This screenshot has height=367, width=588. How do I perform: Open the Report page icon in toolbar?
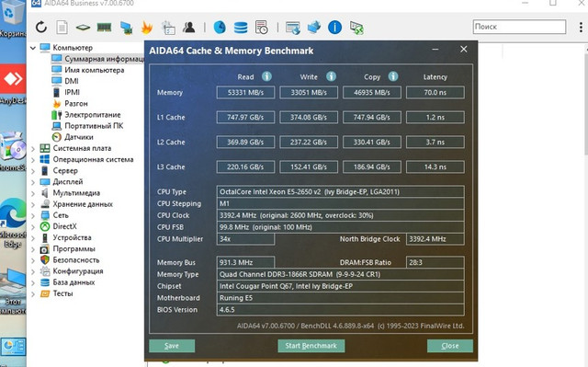[62, 28]
